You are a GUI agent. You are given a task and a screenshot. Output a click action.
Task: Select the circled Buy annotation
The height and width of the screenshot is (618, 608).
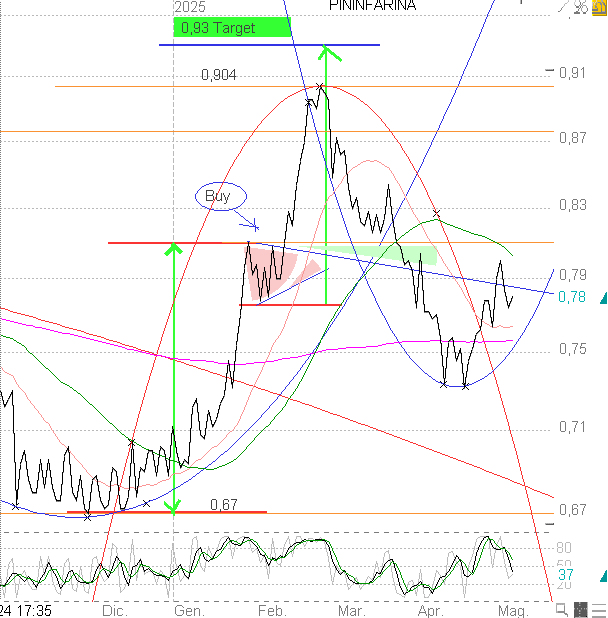point(221,196)
